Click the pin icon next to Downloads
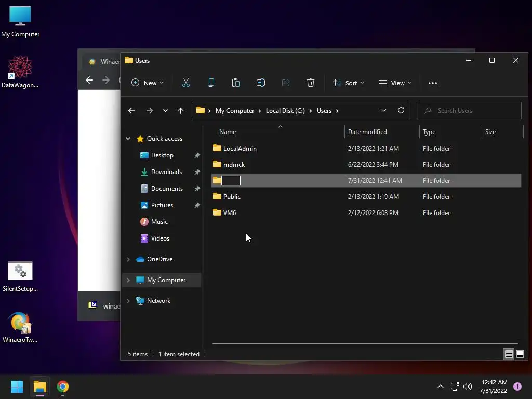 click(x=197, y=172)
